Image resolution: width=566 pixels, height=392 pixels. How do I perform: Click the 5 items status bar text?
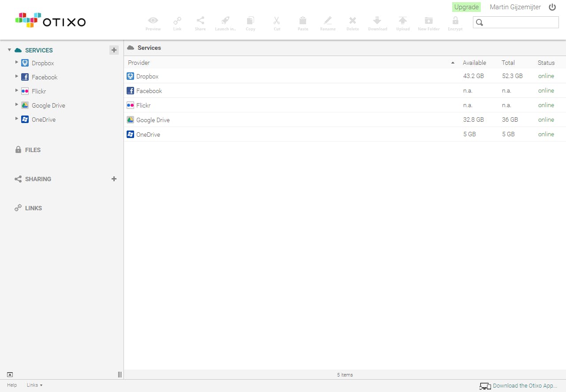pos(345,375)
